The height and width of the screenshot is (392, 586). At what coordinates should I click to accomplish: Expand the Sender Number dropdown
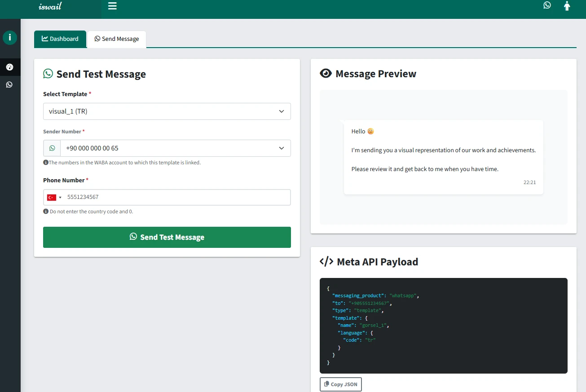click(x=175, y=148)
